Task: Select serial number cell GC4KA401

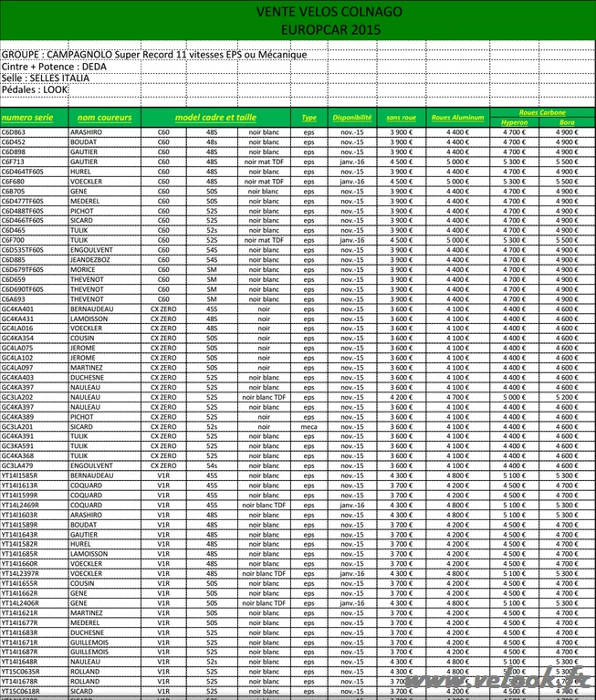Action: pos(17,308)
